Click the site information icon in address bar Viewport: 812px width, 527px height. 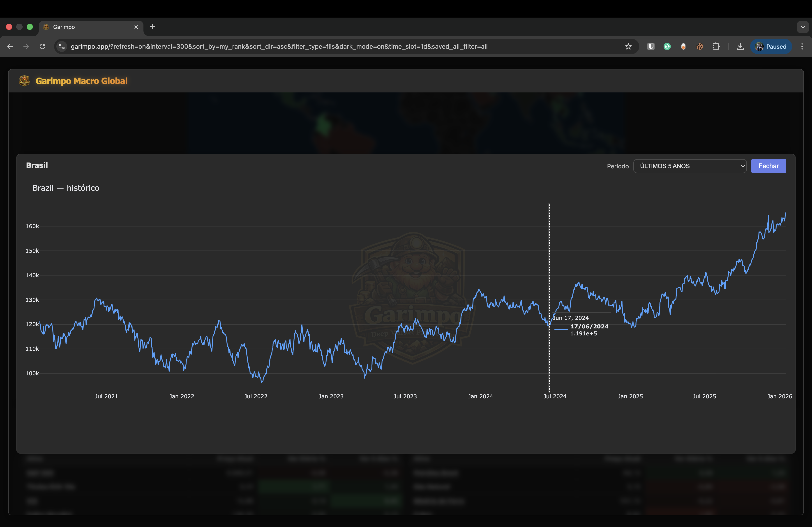[x=61, y=47]
